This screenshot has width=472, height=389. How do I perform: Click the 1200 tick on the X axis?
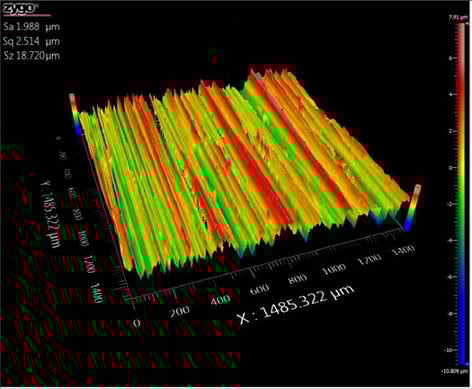(369, 259)
